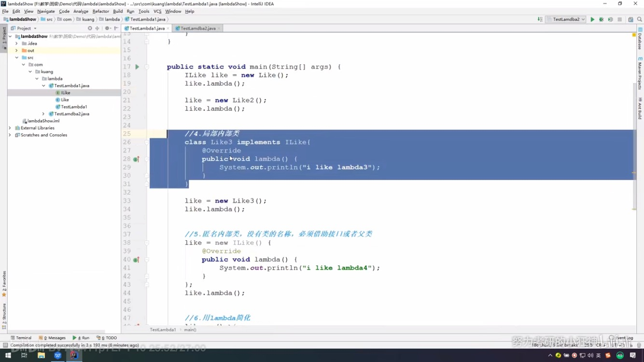The image size is (644, 362).
Task: Open the Build menu
Action: pos(118,11)
